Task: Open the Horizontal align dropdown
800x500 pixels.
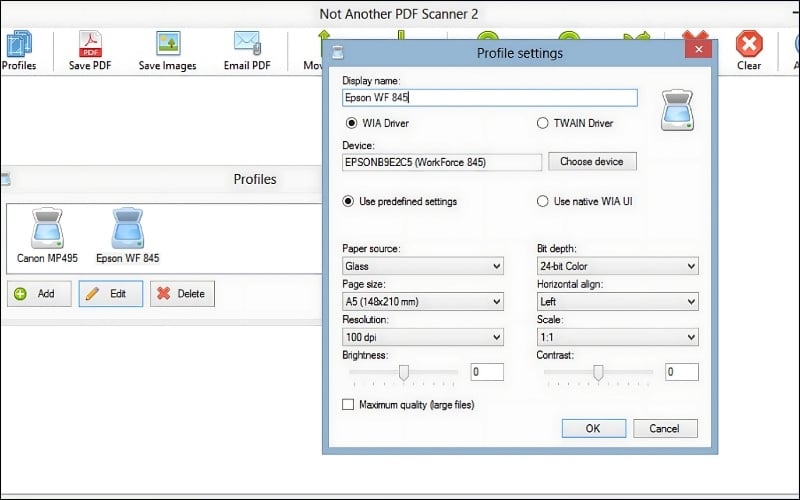Action: coord(617,302)
